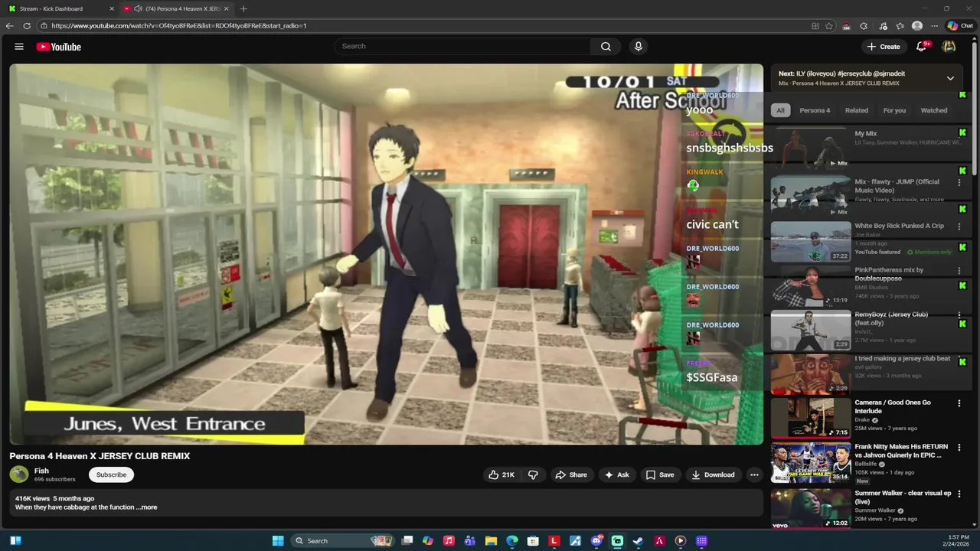Download the video
The image size is (980, 551).
click(x=714, y=474)
